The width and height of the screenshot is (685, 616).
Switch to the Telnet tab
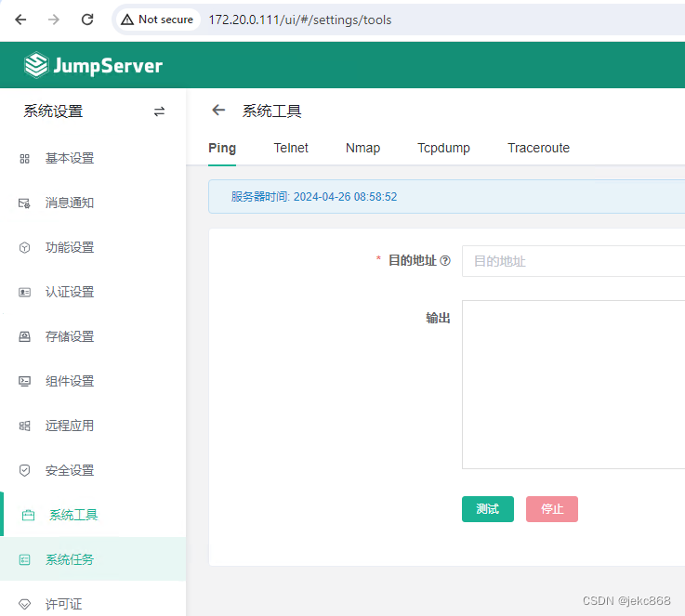click(x=291, y=148)
